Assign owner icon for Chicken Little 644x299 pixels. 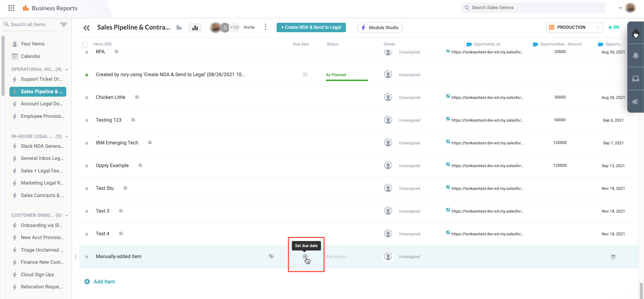388,97
